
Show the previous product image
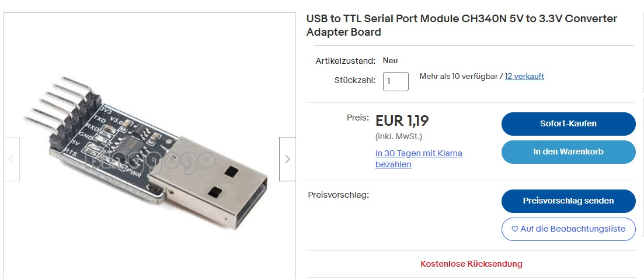point(11,159)
